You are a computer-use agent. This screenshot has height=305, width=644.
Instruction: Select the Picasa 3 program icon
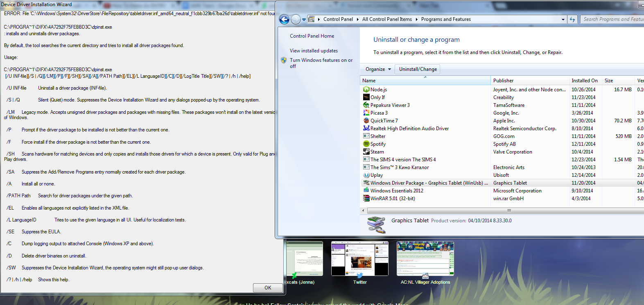tap(366, 113)
